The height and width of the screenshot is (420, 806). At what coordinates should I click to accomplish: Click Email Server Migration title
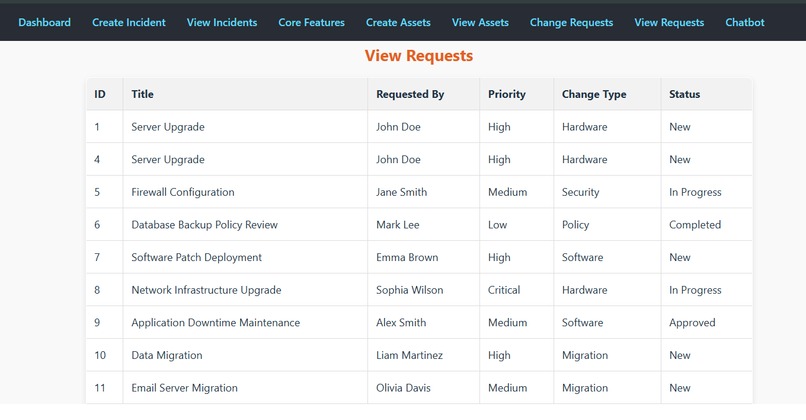coord(185,388)
